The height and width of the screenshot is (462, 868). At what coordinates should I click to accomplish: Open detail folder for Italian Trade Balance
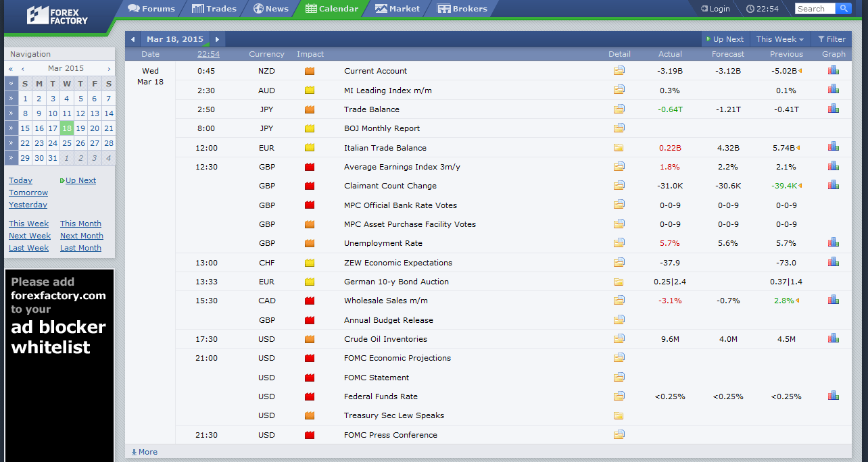619,147
